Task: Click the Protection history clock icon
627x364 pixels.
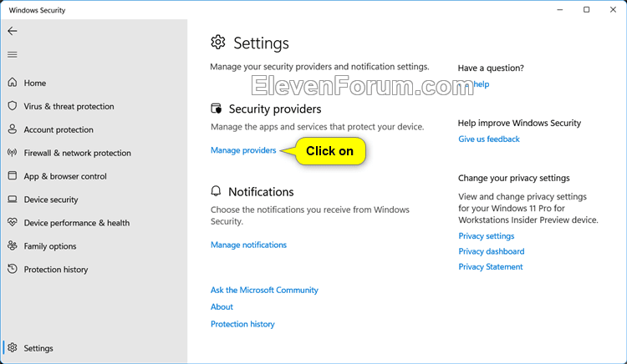Action: (13, 269)
